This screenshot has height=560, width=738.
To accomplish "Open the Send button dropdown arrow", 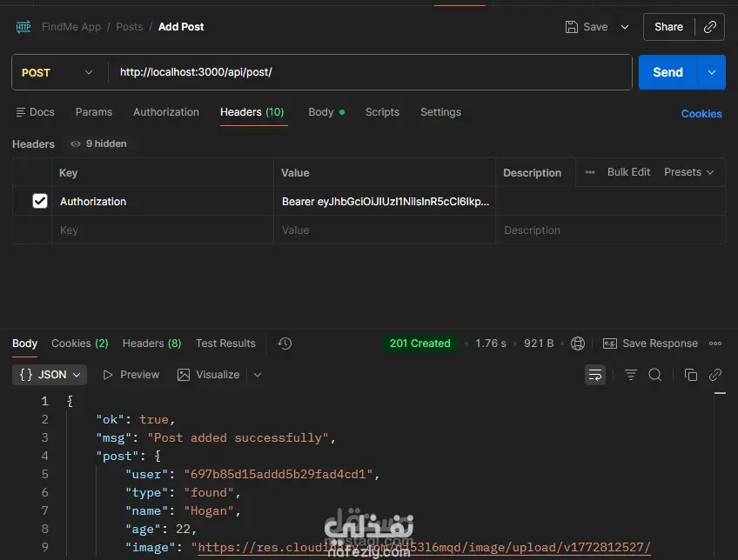I will 712,72.
